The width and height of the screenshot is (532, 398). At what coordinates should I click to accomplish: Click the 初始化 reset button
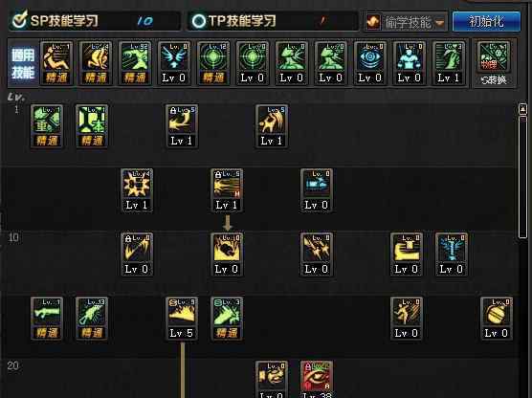coord(486,21)
